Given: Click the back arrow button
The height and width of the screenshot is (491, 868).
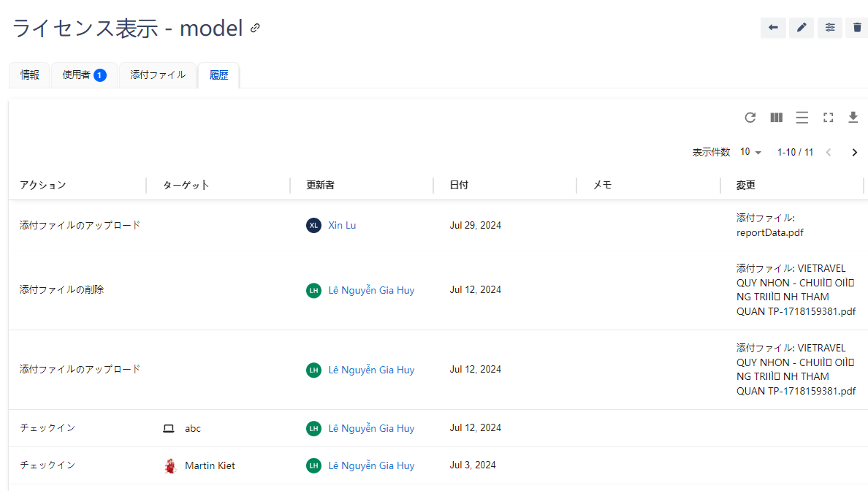Looking at the screenshot, I should point(773,28).
